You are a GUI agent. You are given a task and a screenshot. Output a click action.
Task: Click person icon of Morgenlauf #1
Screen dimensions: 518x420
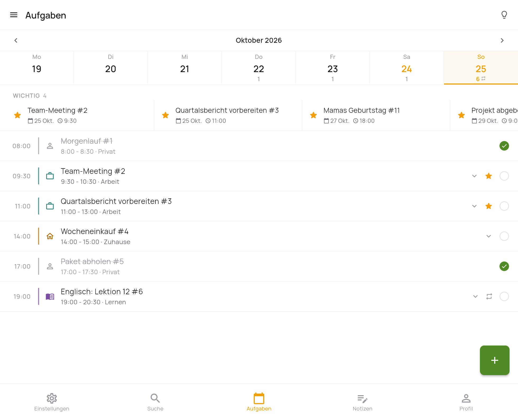(50, 146)
